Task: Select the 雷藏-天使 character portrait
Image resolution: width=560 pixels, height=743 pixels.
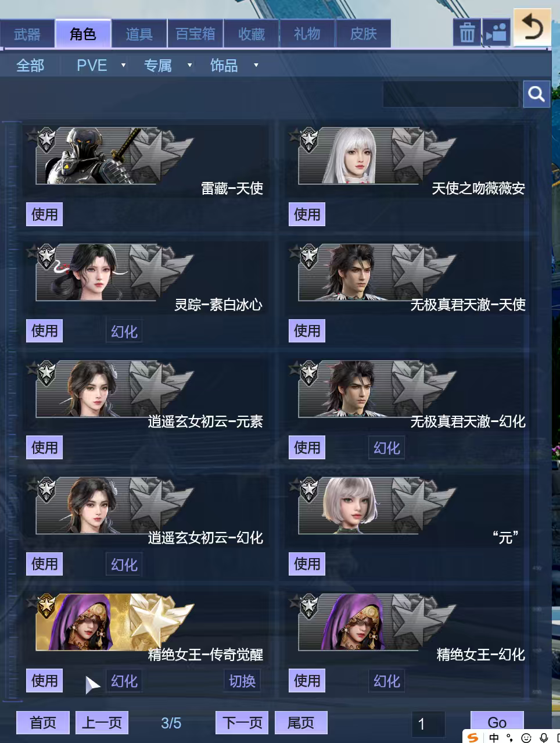Action: tap(114, 156)
